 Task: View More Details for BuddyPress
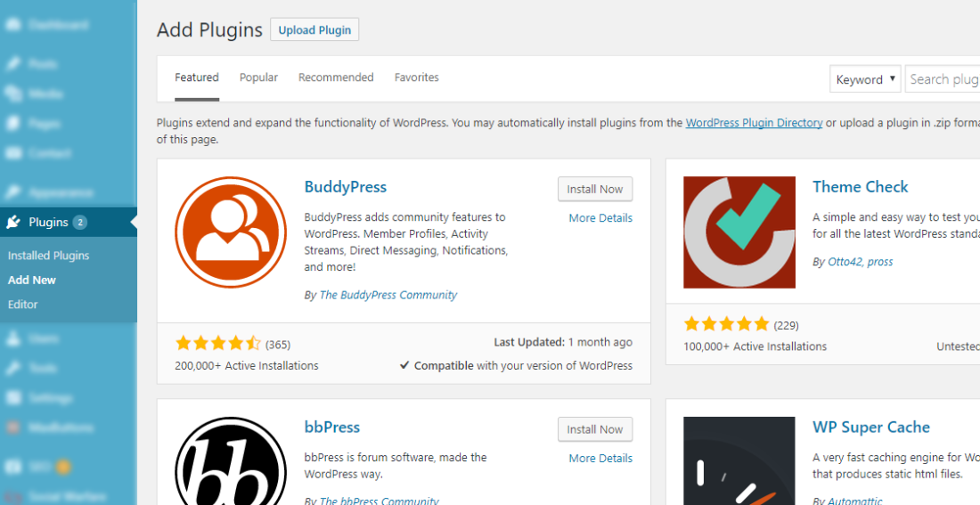(x=600, y=218)
